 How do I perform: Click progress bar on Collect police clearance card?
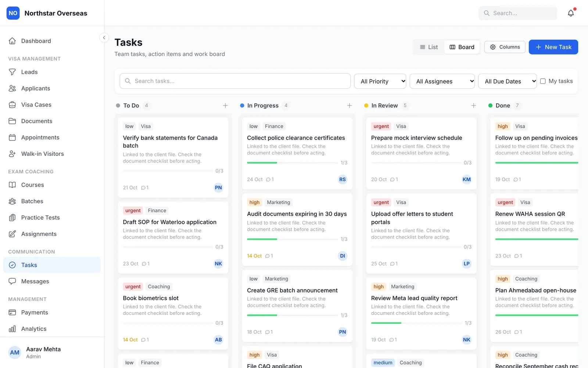[x=292, y=163]
